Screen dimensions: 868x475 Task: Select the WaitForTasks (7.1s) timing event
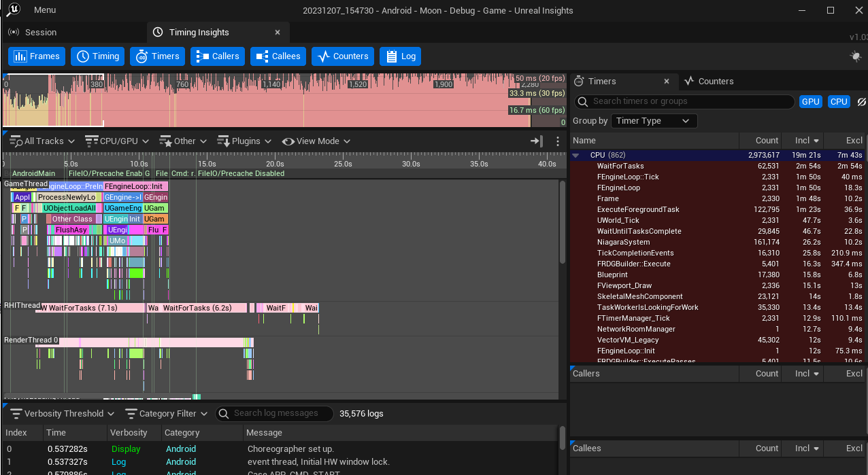click(x=94, y=309)
